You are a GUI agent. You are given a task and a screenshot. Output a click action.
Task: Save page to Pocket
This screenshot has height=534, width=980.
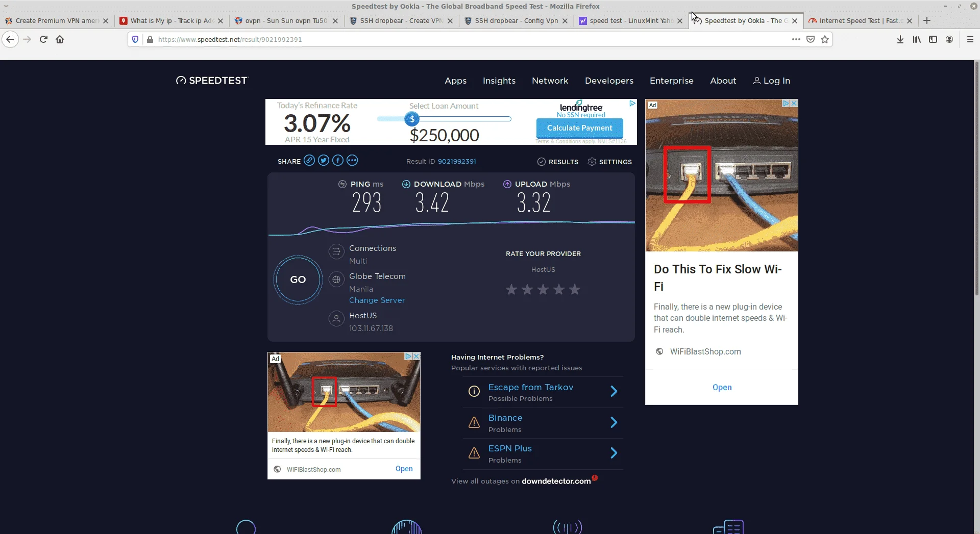811,39
